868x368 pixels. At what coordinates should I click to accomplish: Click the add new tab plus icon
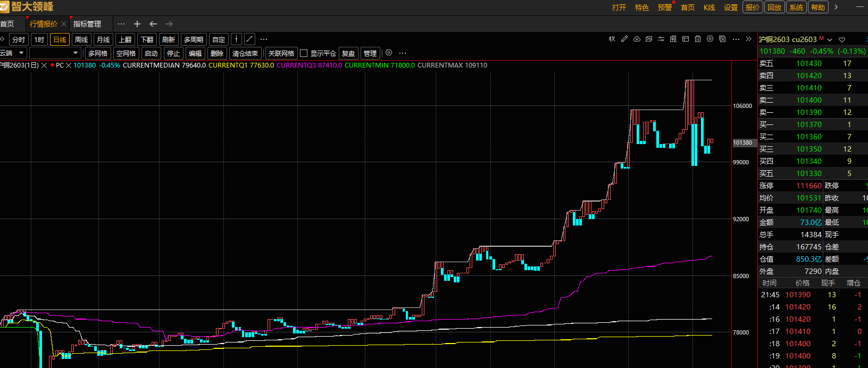137,24
